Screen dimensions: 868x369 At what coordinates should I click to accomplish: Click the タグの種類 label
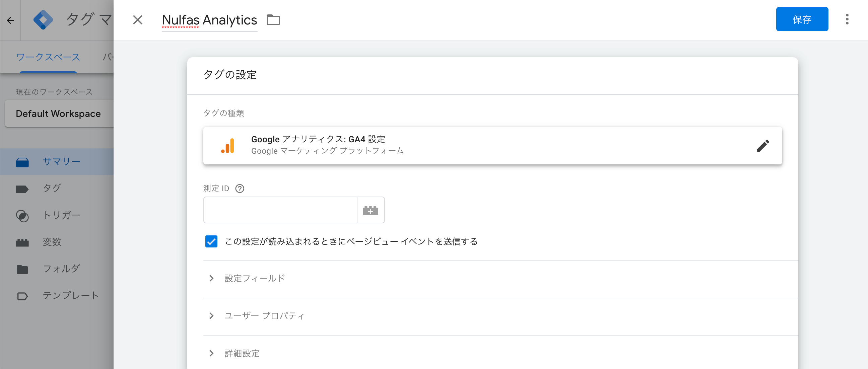(x=223, y=113)
